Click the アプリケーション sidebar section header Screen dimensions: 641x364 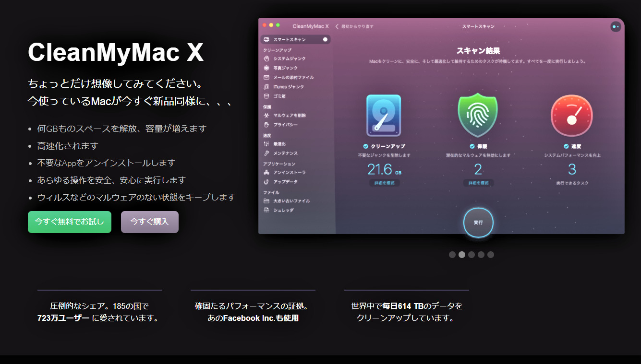point(279,164)
